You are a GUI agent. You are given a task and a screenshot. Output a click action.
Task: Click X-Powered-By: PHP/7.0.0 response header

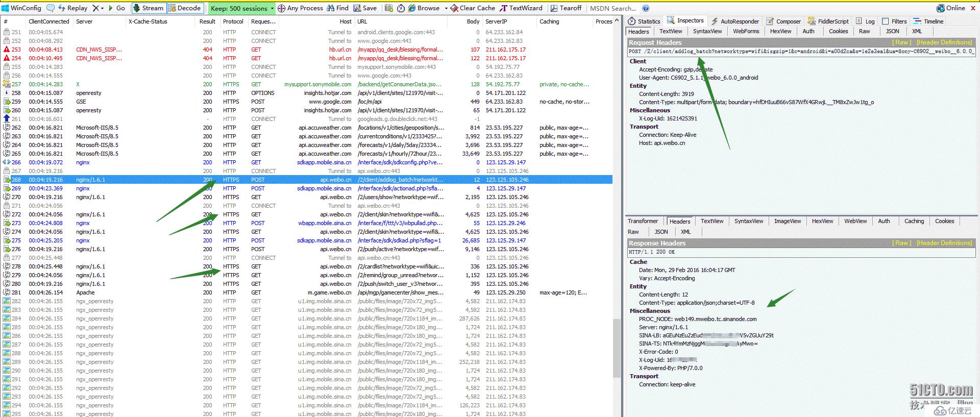click(x=671, y=368)
